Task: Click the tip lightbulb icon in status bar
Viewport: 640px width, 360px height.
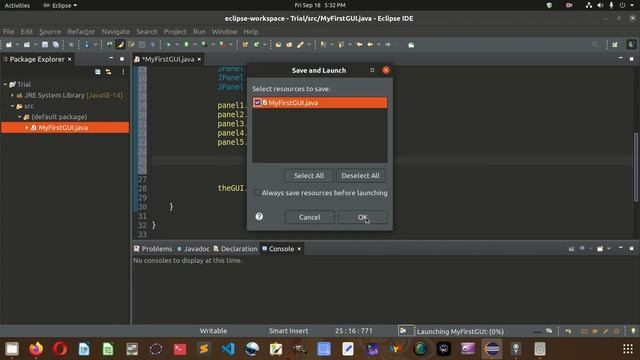Action: pos(633,331)
